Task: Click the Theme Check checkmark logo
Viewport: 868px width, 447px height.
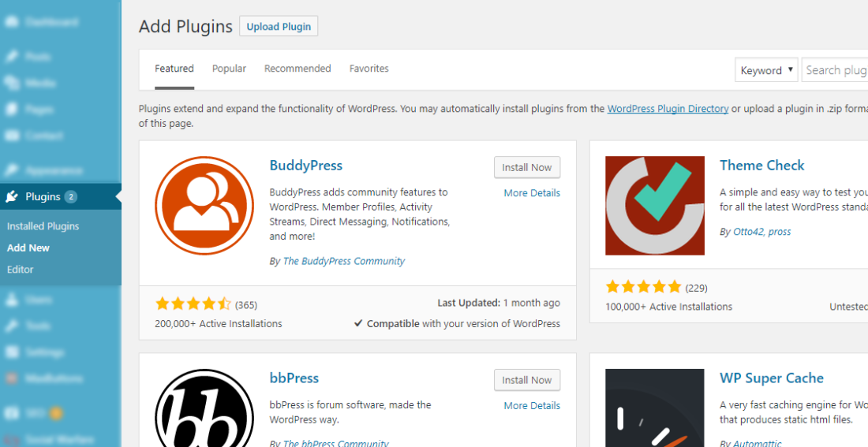Action: click(655, 205)
